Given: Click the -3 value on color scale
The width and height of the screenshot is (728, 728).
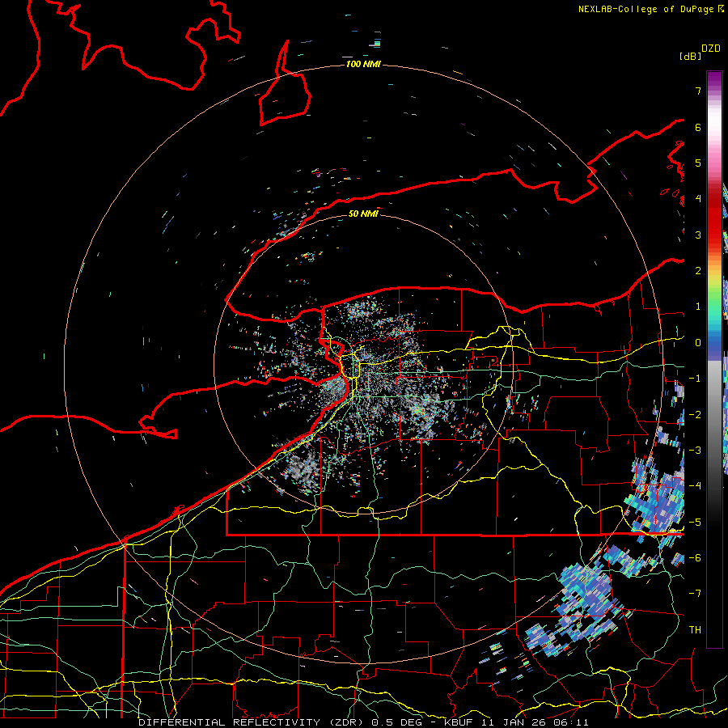Looking at the screenshot, I should click(x=695, y=450).
